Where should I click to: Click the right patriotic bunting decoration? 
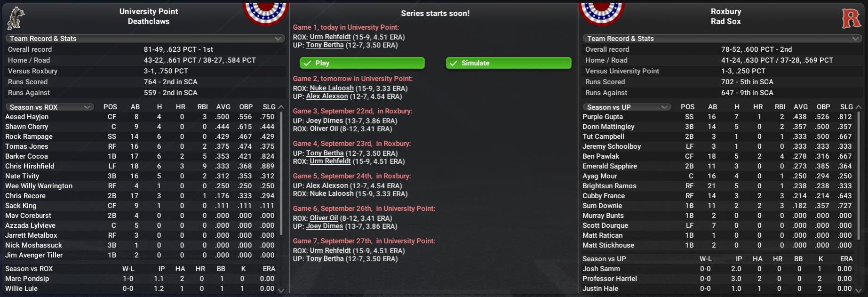click(x=601, y=13)
